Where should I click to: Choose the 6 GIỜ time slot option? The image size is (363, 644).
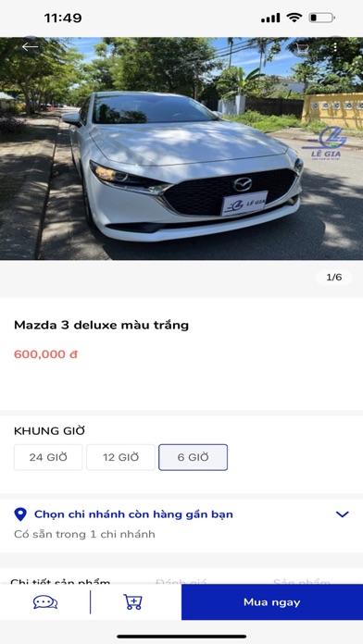(x=194, y=457)
